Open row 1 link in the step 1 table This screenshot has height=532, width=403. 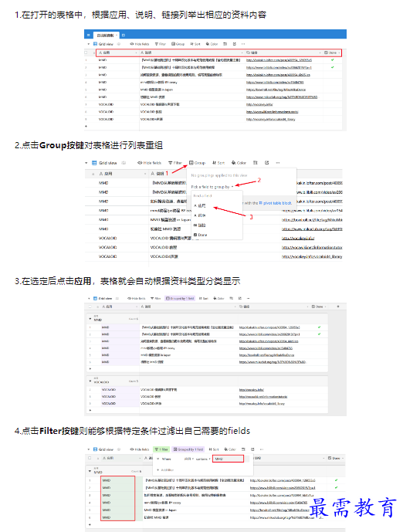(x=279, y=60)
